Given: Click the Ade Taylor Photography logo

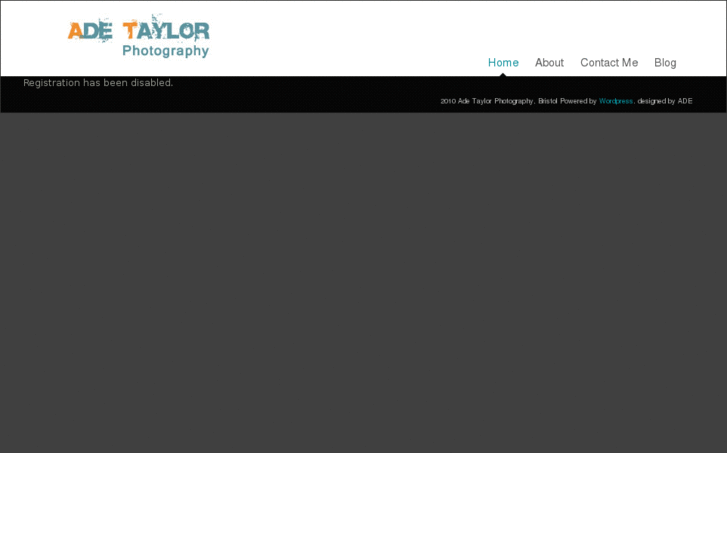Looking at the screenshot, I should (x=139, y=36).
